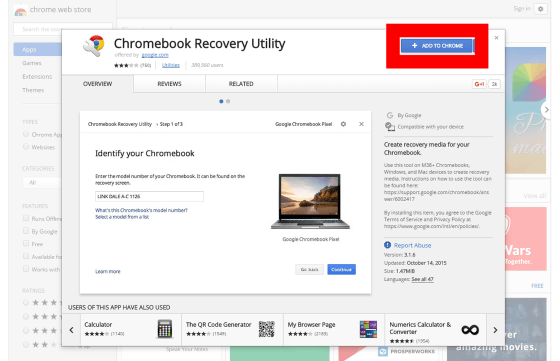The height and width of the screenshot is (361, 560).
Task: Click Select a model from a list
Action: click(x=122, y=217)
